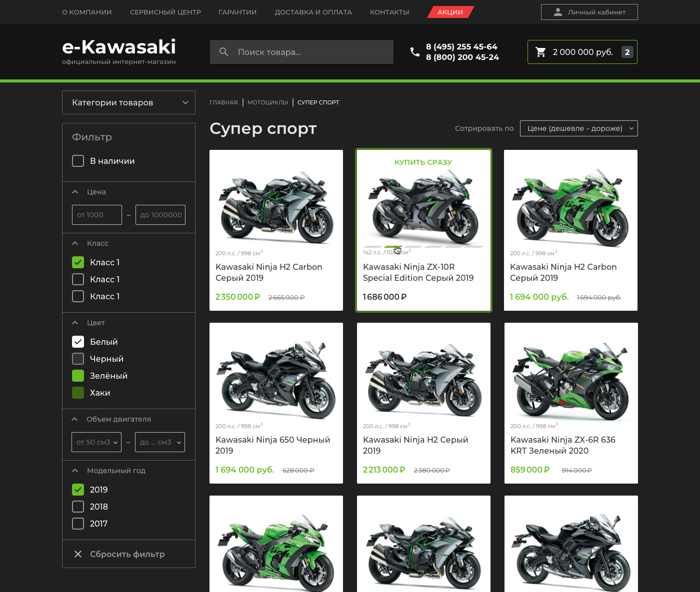Focus the Поиск товара search field
Viewport: 700px width, 592px height.
point(301,52)
